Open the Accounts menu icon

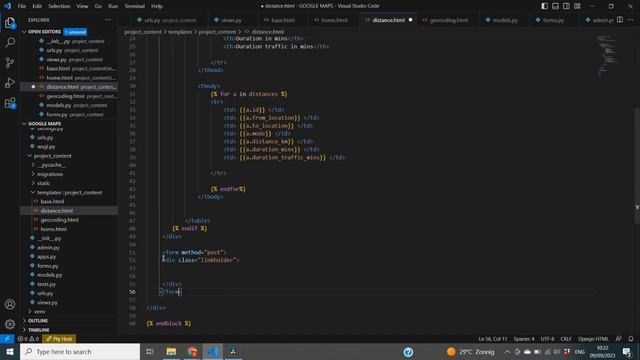10,304
